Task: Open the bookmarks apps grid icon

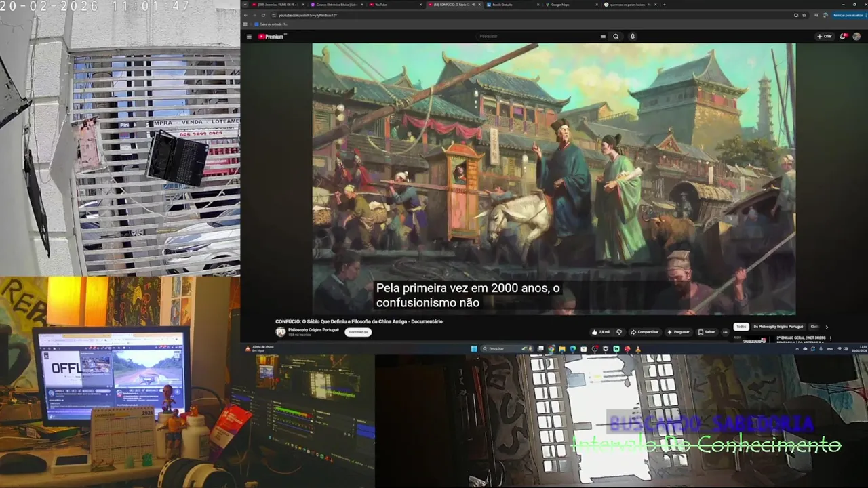Action: pyautogui.click(x=245, y=24)
